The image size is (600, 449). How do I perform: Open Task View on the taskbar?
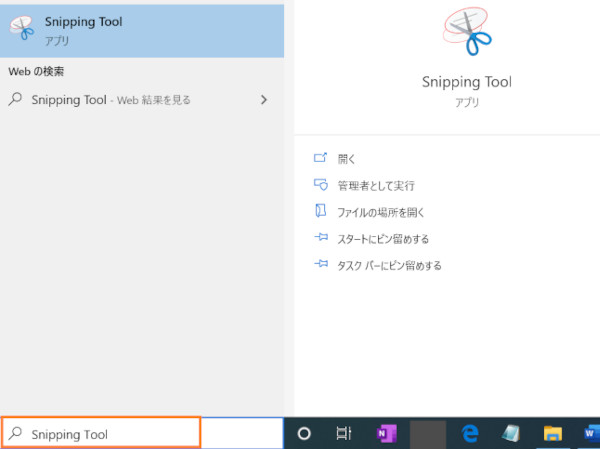(344, 433)
